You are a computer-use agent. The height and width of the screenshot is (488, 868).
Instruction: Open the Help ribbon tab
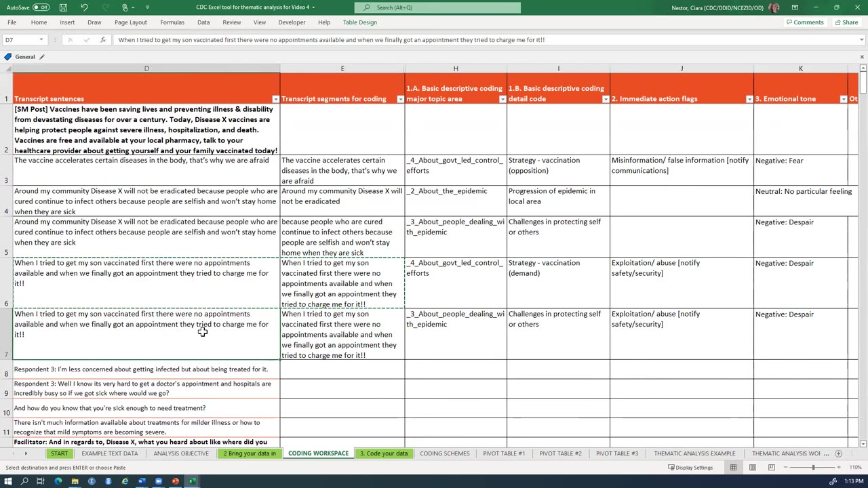(324, 22)
